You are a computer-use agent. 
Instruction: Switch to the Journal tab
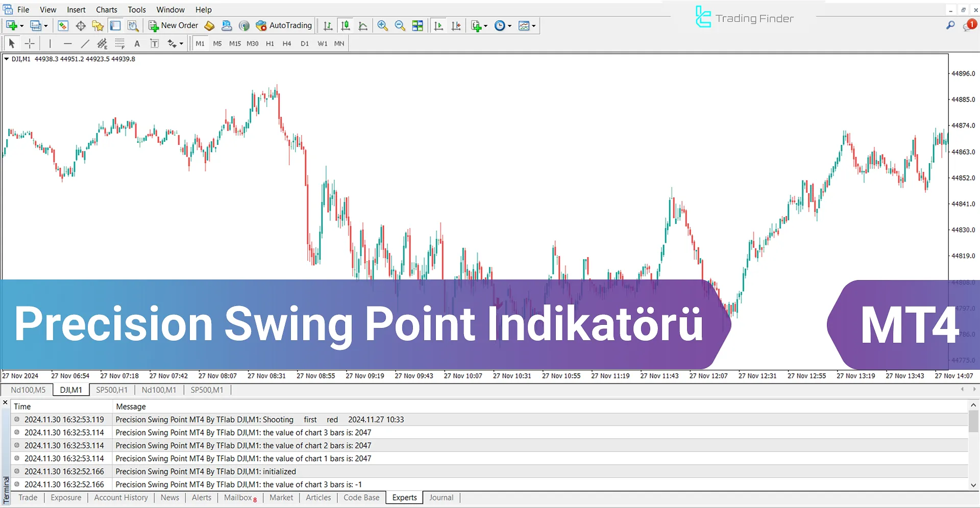(x=441, y=497)
